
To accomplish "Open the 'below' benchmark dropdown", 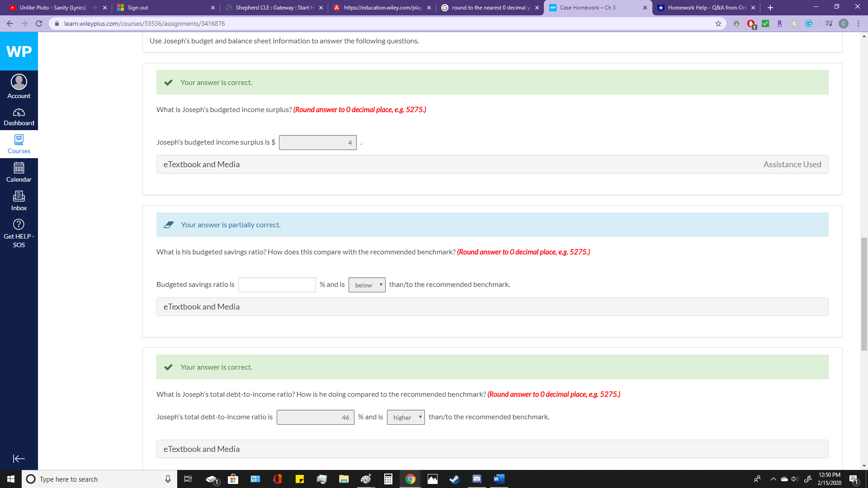I will [x=367, y=285].
